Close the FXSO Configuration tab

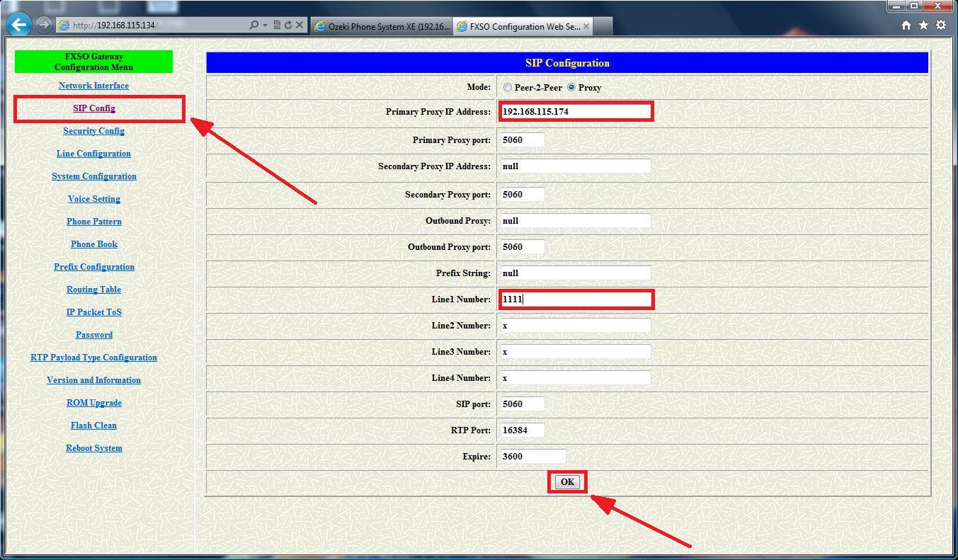(x=586, y=26)
